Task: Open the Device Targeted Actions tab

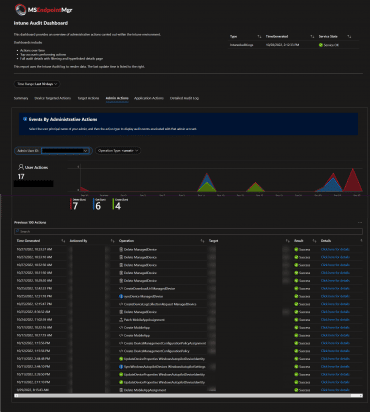Action: [x=53, y=98]
